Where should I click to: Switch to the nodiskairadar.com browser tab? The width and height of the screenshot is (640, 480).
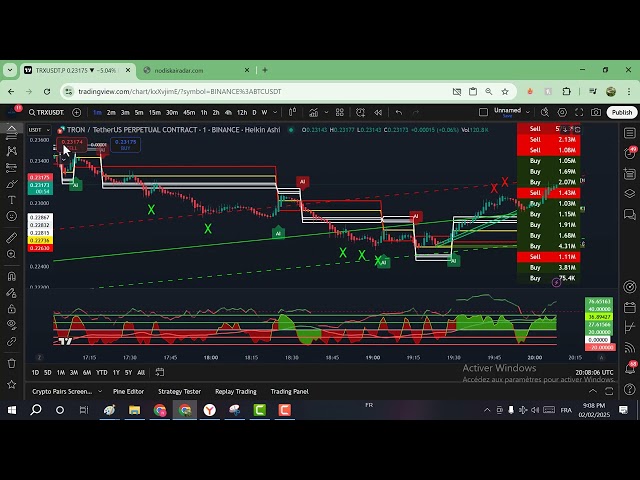click(x=195, y=70)
